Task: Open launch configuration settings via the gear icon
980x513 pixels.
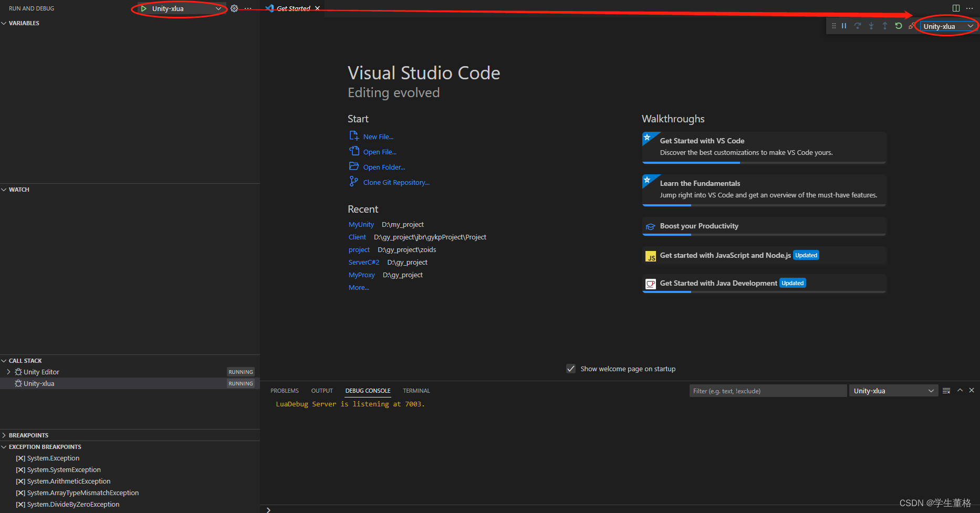Action: (234, 8)
